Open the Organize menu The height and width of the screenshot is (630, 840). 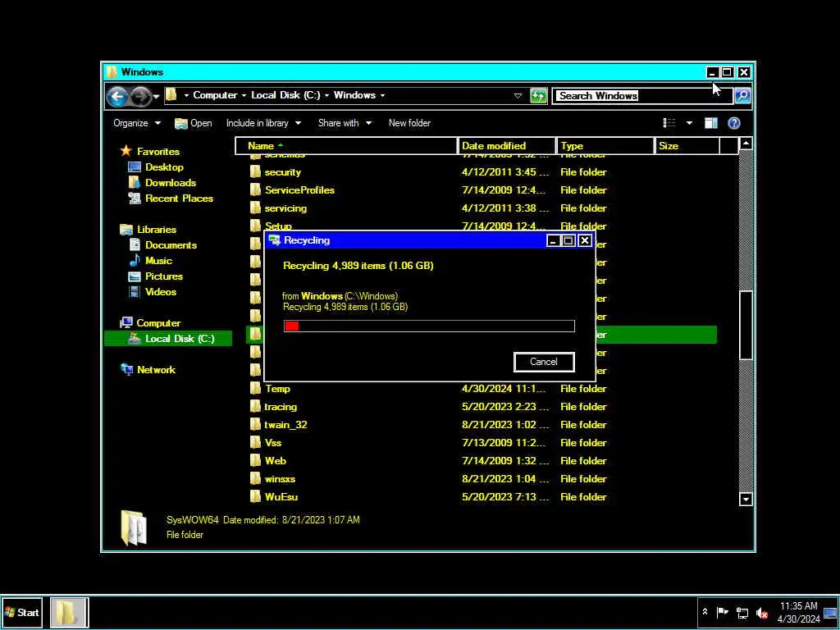(x=137, y=123)
